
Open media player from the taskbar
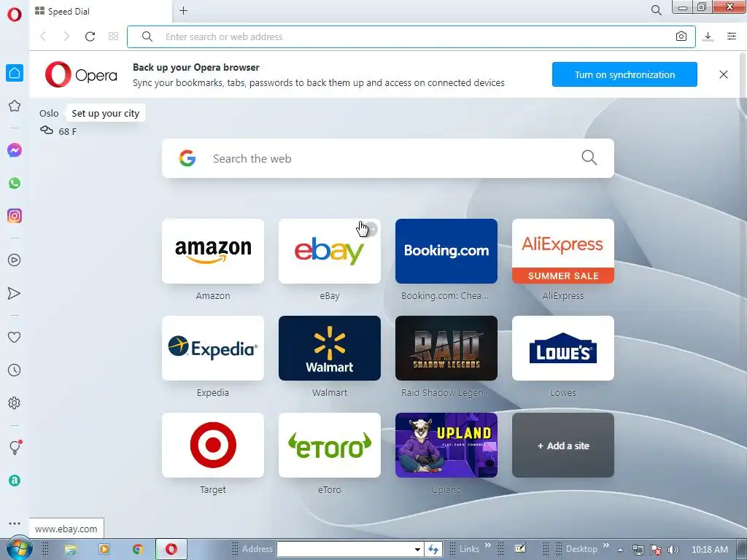(x=104, y=550)
